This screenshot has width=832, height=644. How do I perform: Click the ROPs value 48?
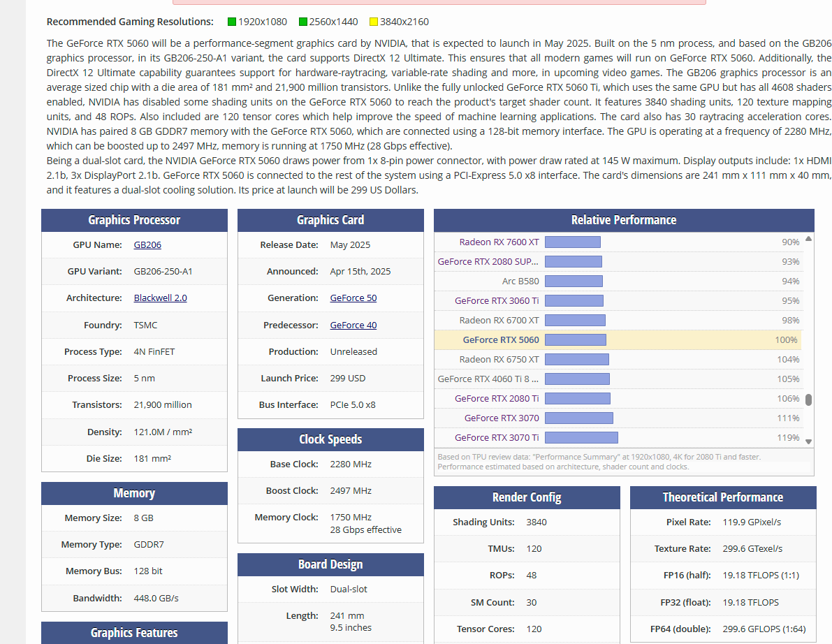pos(531,575)
